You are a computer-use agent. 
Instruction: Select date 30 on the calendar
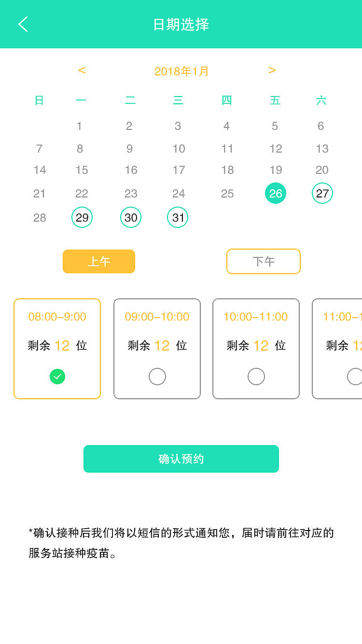[x=130, y=217]
